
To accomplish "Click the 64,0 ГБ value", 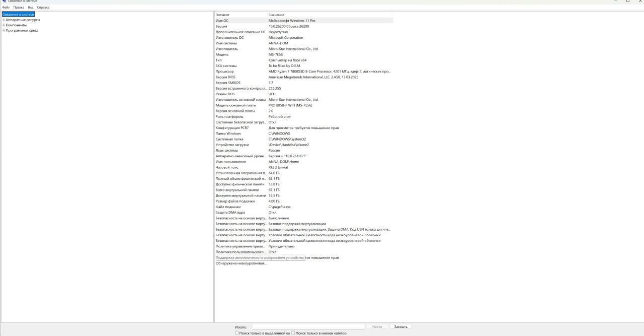I will point(274,173).
